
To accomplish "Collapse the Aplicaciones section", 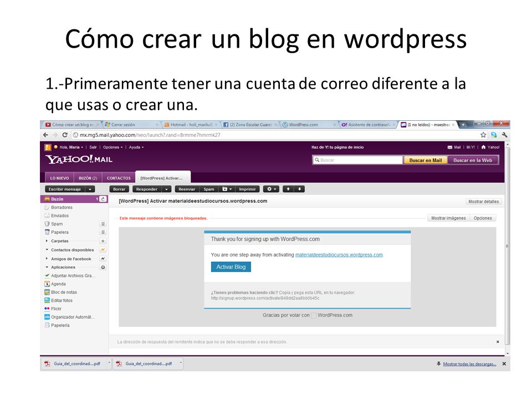I will [47, 267].
